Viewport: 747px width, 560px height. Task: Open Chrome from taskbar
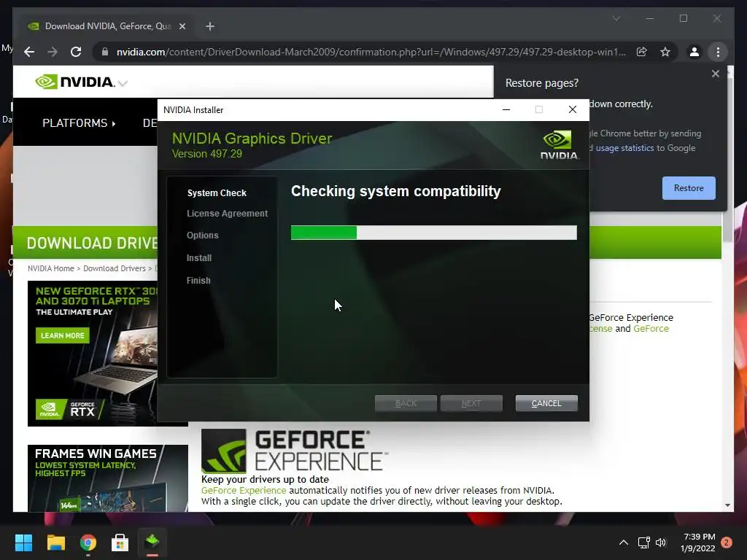[x=88, y=542]
